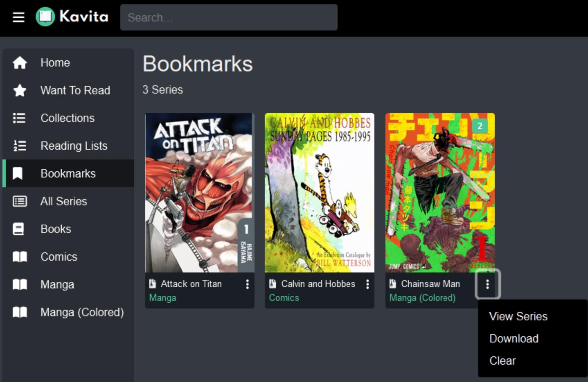Choose Download from the context menu
Viewport: 588px width, 382px height.
point(533,339)
